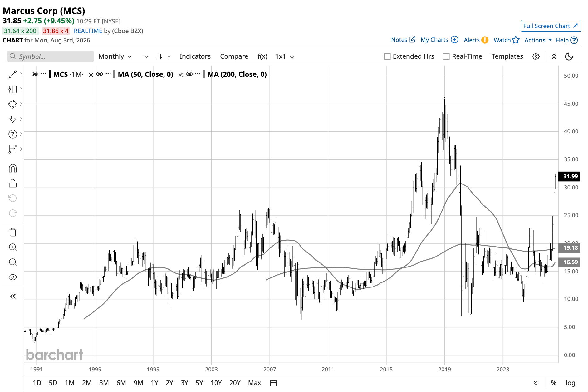Follow the REALTIME link
This screenshot has width=588, height=392.
coord(88,31)
